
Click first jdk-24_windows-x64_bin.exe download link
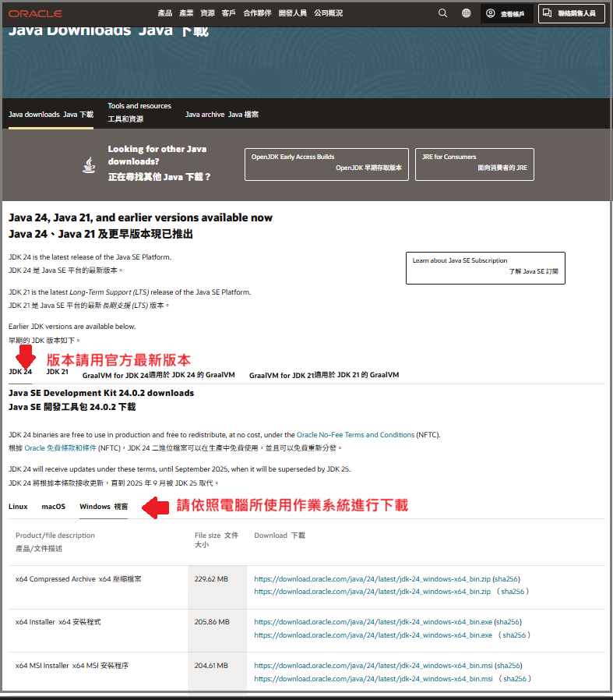(x=373, y=622)
